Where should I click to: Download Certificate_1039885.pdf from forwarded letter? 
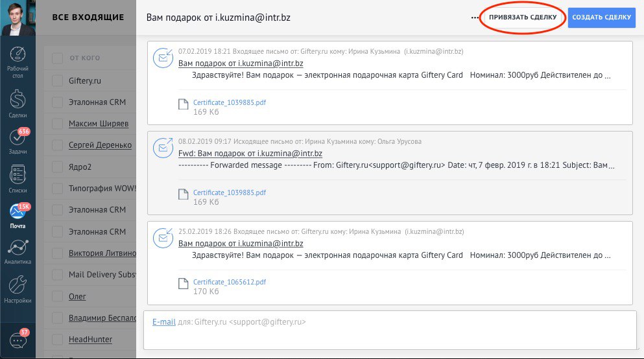point(230,192)
